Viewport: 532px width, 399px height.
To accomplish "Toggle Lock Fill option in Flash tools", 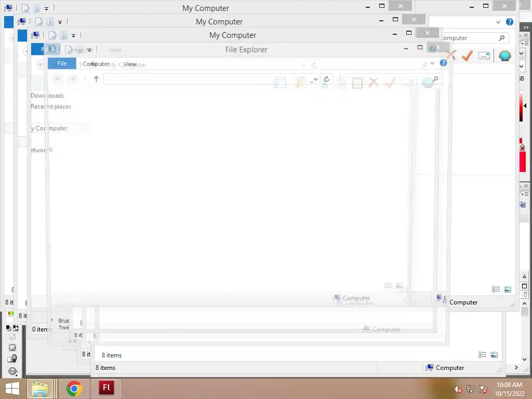I will pos(12,358).
